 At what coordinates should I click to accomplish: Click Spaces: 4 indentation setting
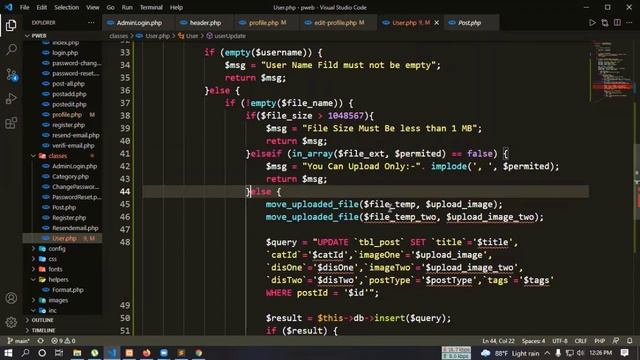[x=533, y=341]
